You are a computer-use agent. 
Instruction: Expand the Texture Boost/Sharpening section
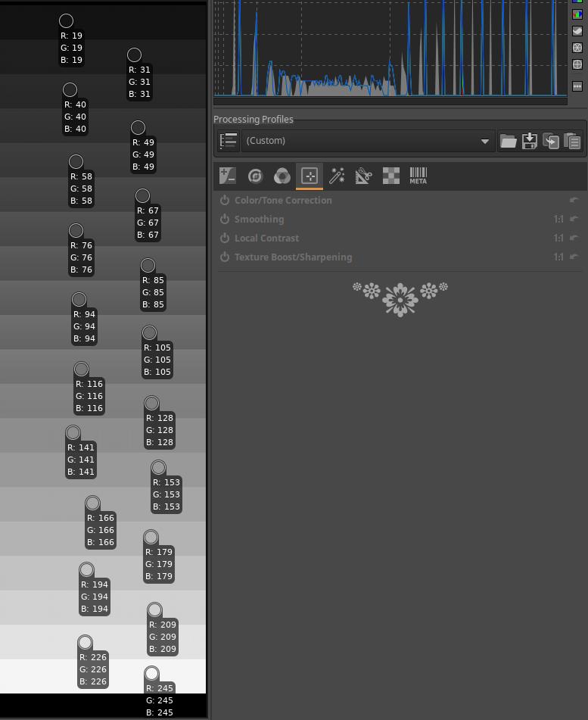(293, 257)
